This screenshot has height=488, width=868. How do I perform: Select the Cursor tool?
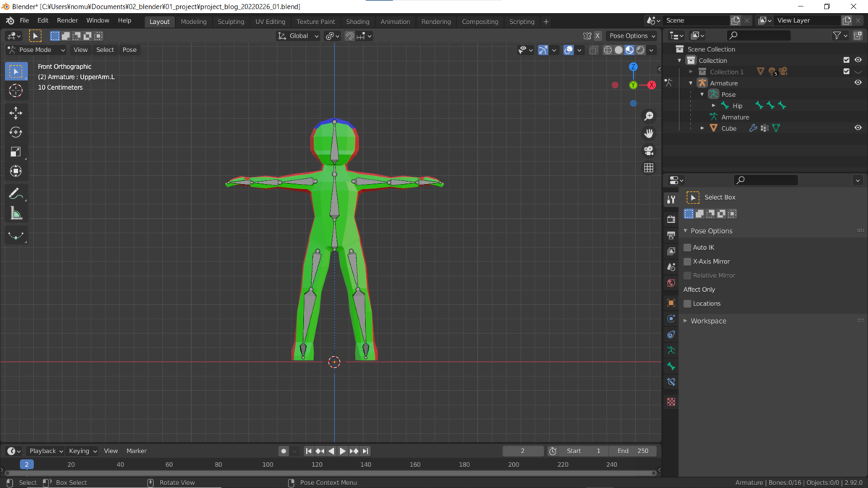16,91
